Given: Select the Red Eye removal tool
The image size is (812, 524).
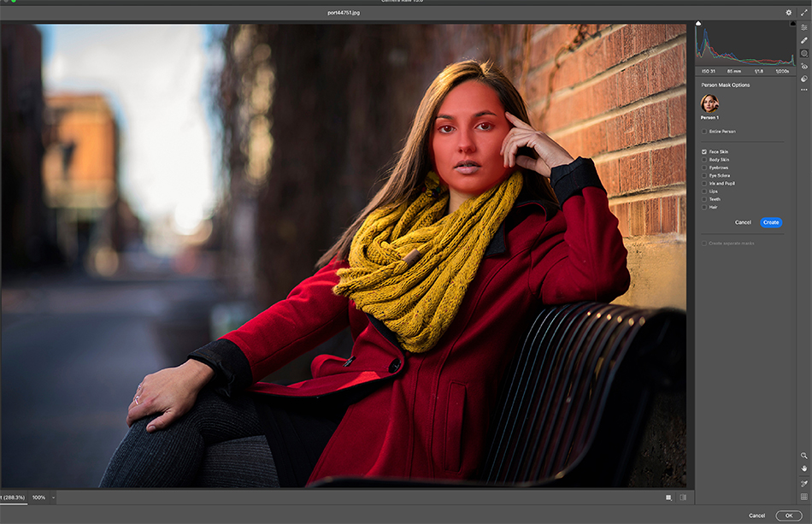Looking at the screenshot, I should pyautogui.click(x=803, y=67).
